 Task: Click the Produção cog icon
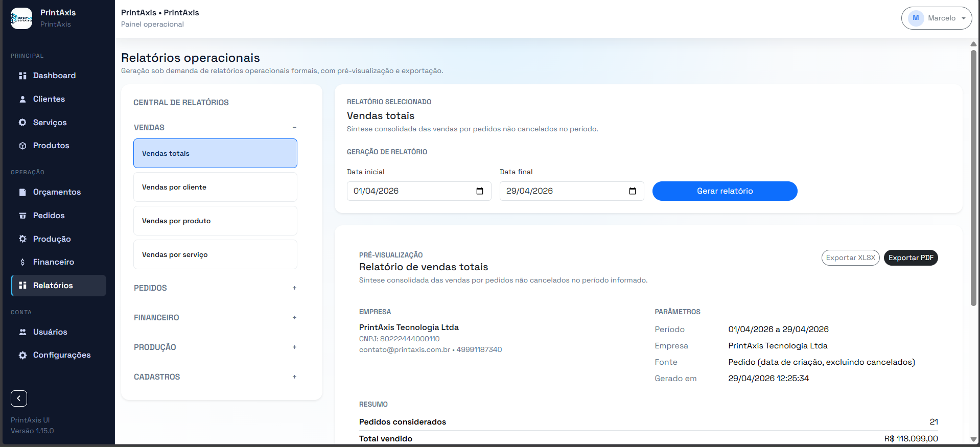coord(22,239)
